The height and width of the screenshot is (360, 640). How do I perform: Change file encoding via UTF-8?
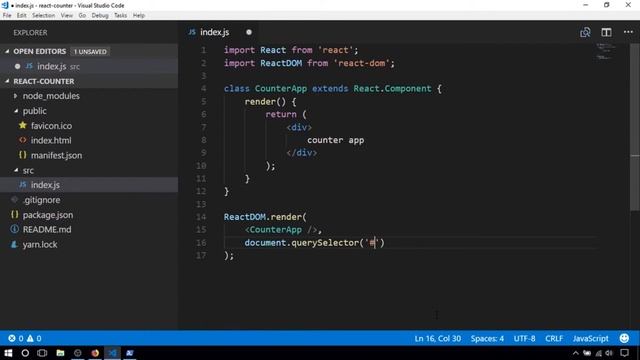click(524, 338)
